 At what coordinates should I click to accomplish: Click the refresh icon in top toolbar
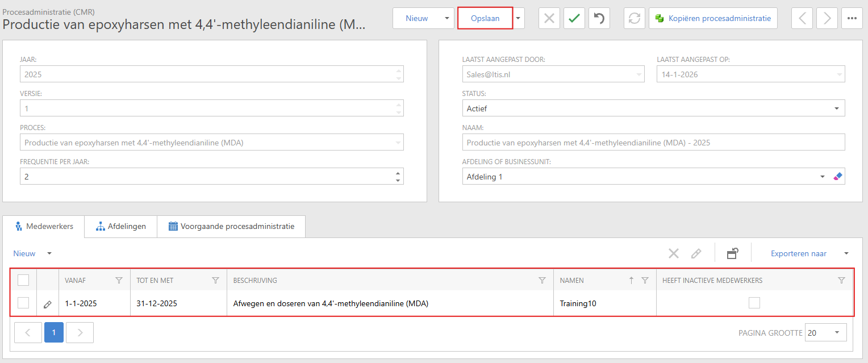point(634,18)
